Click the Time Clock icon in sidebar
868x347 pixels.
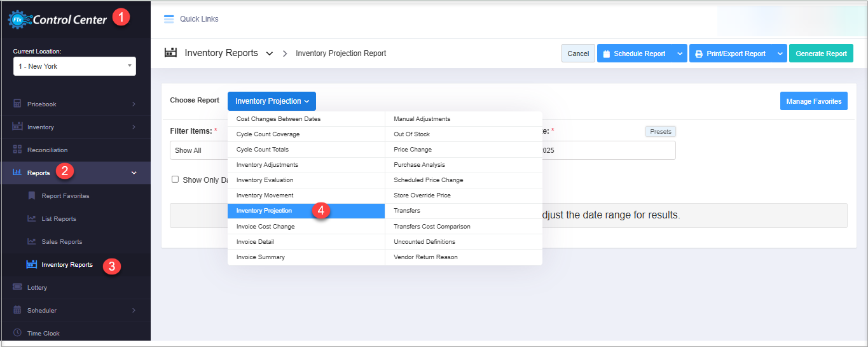click(18, 333)
